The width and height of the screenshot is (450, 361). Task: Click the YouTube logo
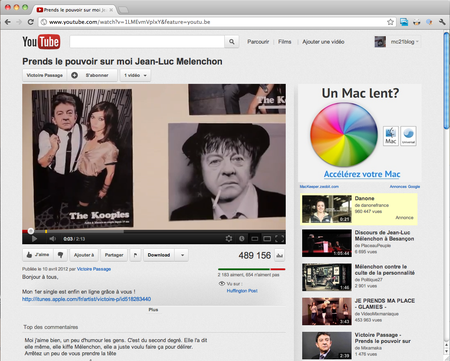[41, 42]
